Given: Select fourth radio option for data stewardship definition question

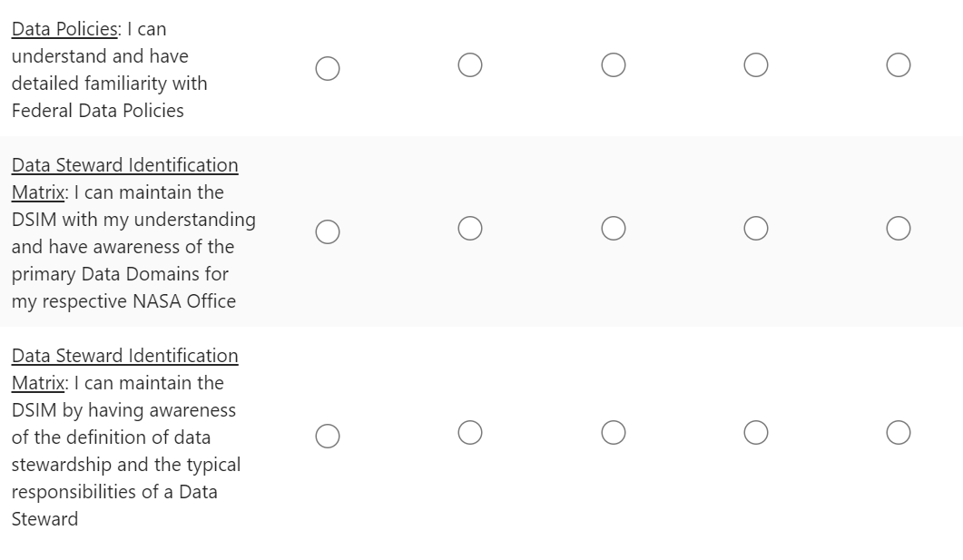Looking at the screenshot, I should click(x=756, y=433).
